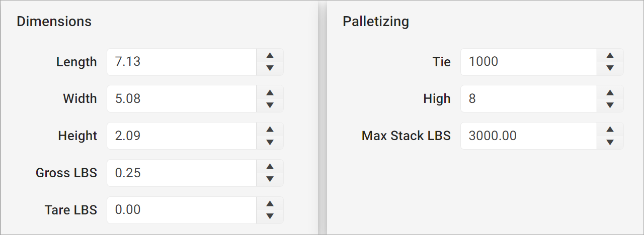Focus the Gross LBS text field

pos(182,173)
